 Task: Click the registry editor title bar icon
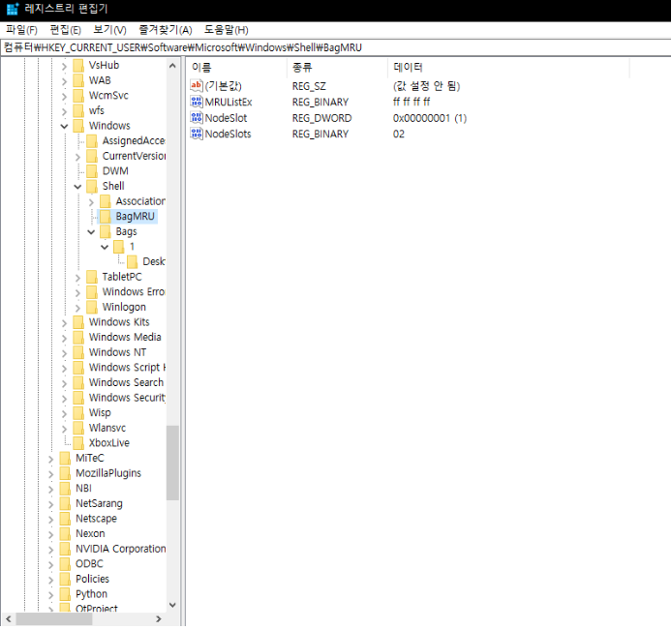13,9
